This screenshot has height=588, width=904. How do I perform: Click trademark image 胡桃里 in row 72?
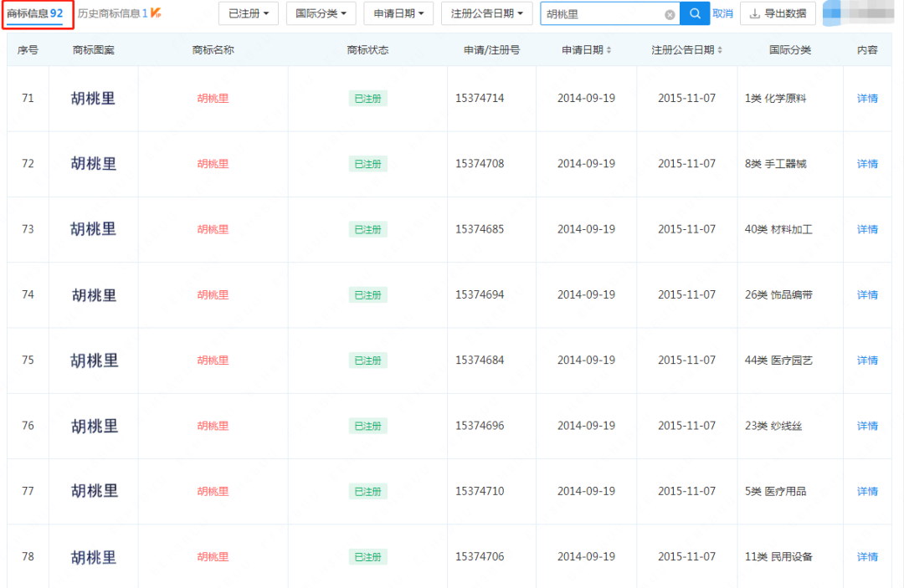[94, 164]
